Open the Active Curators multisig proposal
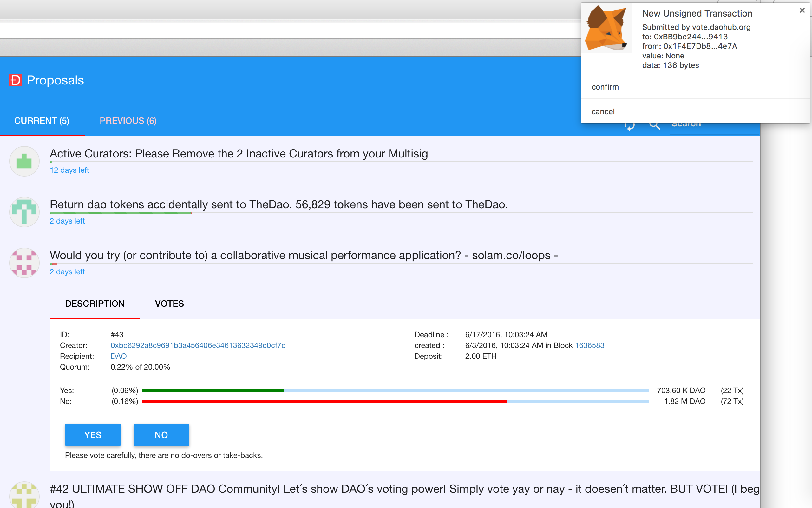 coord(239,154)
